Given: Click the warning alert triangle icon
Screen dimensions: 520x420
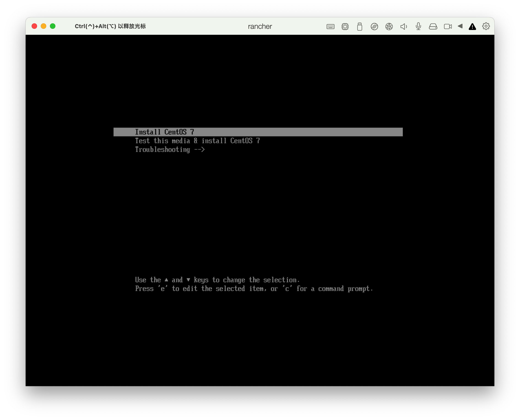Looking at the screenshot, I should pos(472,27).
